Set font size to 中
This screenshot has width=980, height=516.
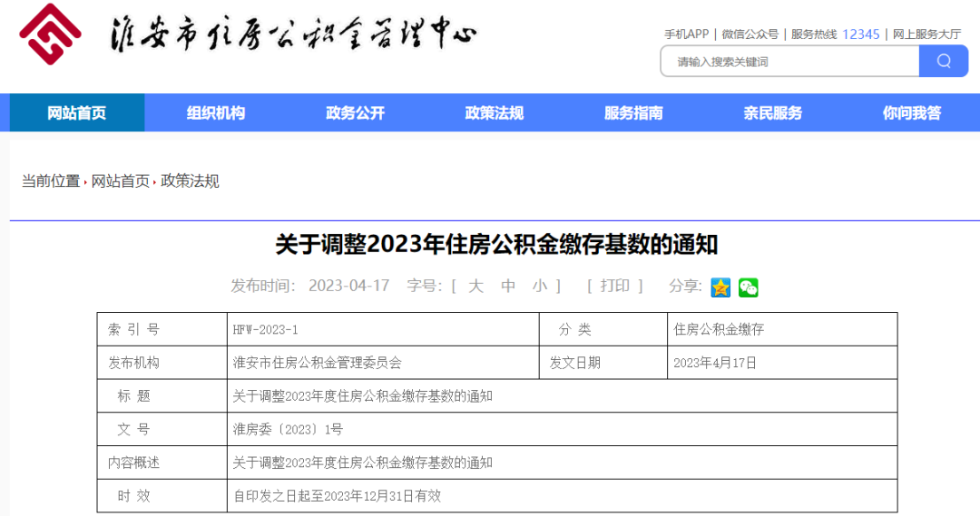[x=508, y=286]
